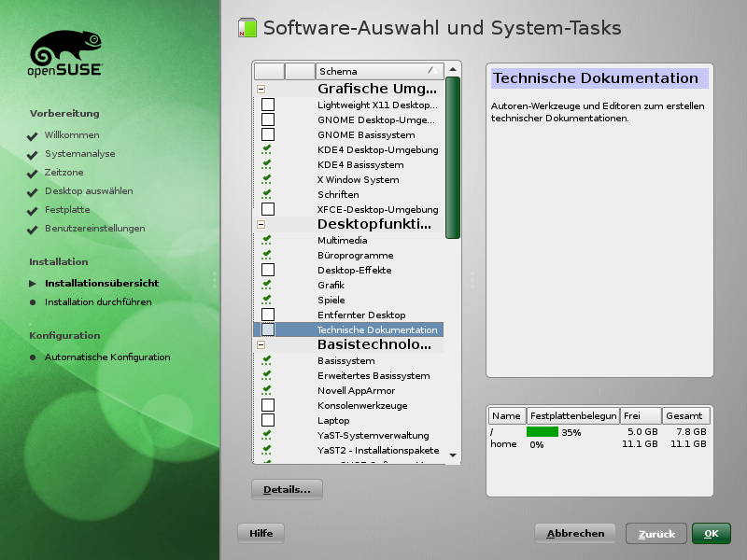Screen dimensions: 747x560
Task: Go back with the Zurück button
Action: 656,534
